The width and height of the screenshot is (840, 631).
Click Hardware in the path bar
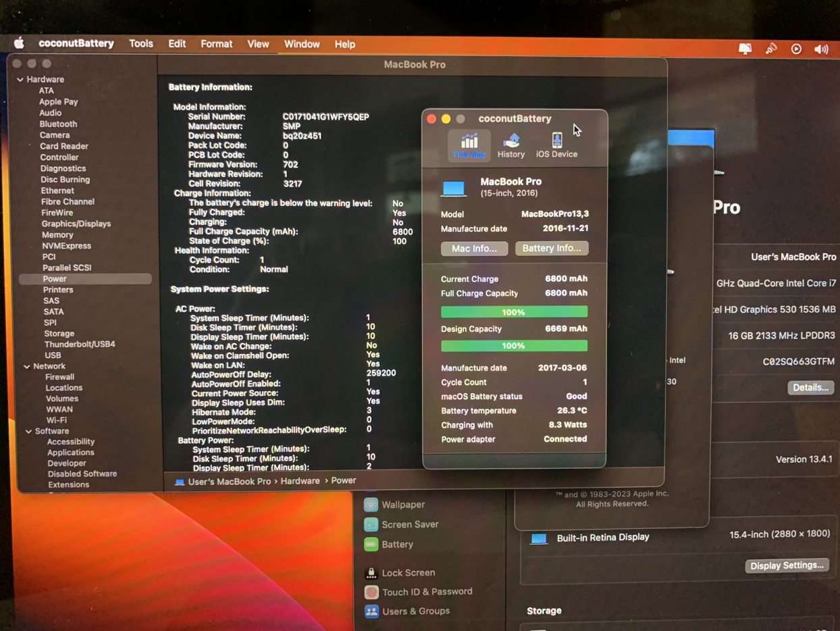pos(300,481)
